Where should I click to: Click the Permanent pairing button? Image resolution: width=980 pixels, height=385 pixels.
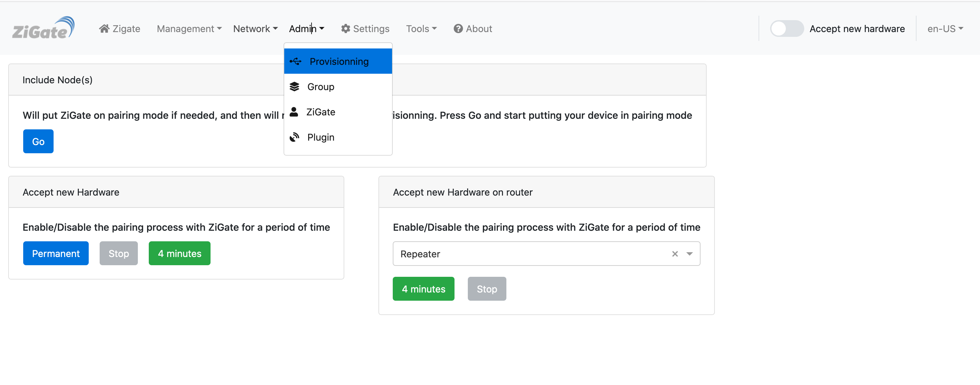coord(56,253)
